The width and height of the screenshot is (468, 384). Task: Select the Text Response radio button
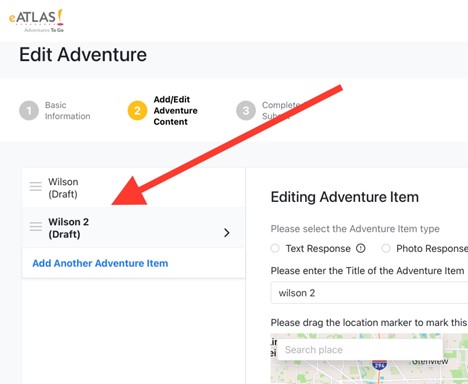tap(275, 248)
